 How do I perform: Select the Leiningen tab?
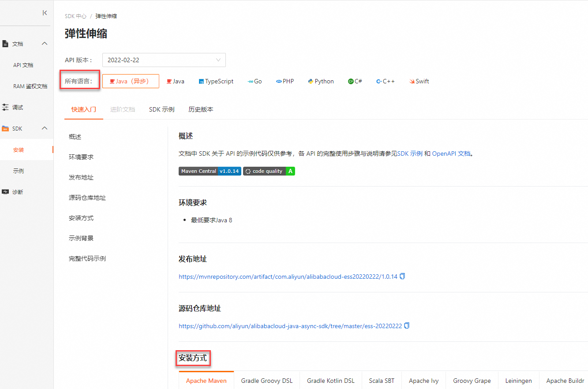tap(519, 381)
